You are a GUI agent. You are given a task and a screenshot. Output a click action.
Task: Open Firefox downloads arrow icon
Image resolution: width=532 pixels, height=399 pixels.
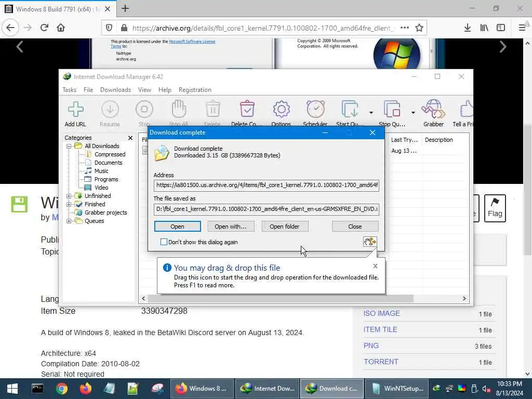click(467, 28)
